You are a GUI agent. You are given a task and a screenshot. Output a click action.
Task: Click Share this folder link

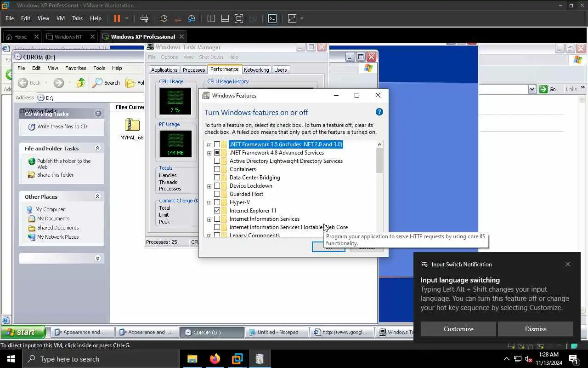coord(55,175)
